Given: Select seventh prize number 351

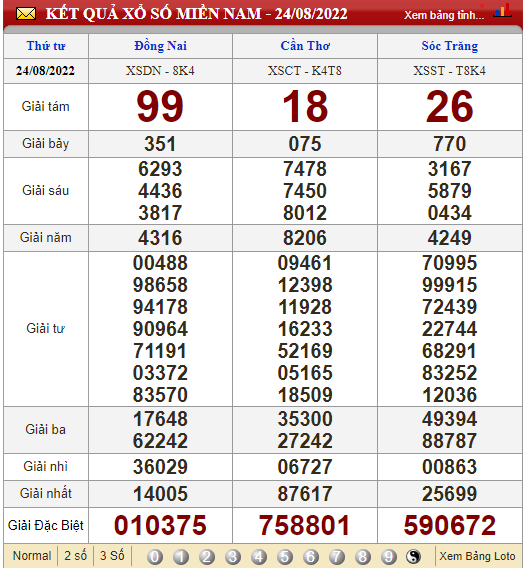Looking at the screenshot, I should [x=160, y=144].
